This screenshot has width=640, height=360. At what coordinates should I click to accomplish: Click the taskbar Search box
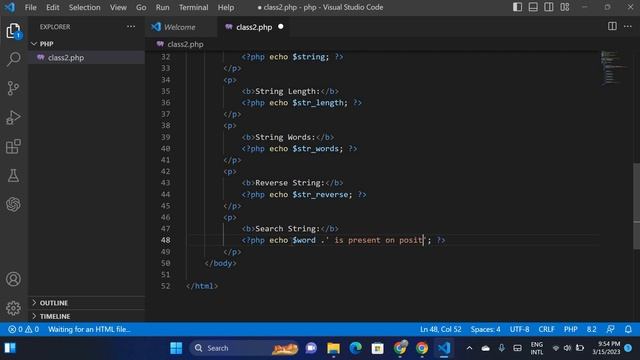click(244, 348)
